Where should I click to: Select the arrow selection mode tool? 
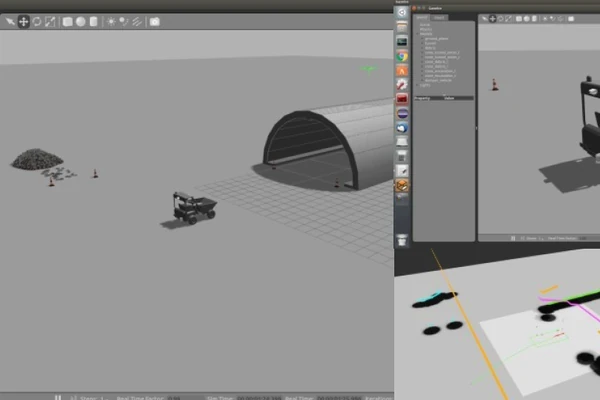10,21
